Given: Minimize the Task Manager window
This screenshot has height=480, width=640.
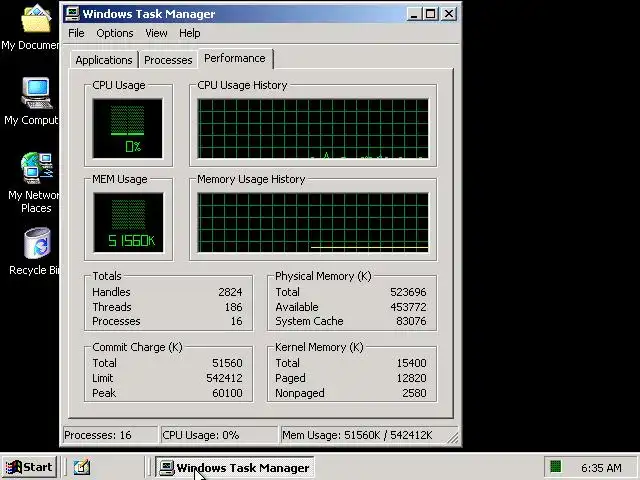Looking at the screenshot, I should click(x=413, y=14).
